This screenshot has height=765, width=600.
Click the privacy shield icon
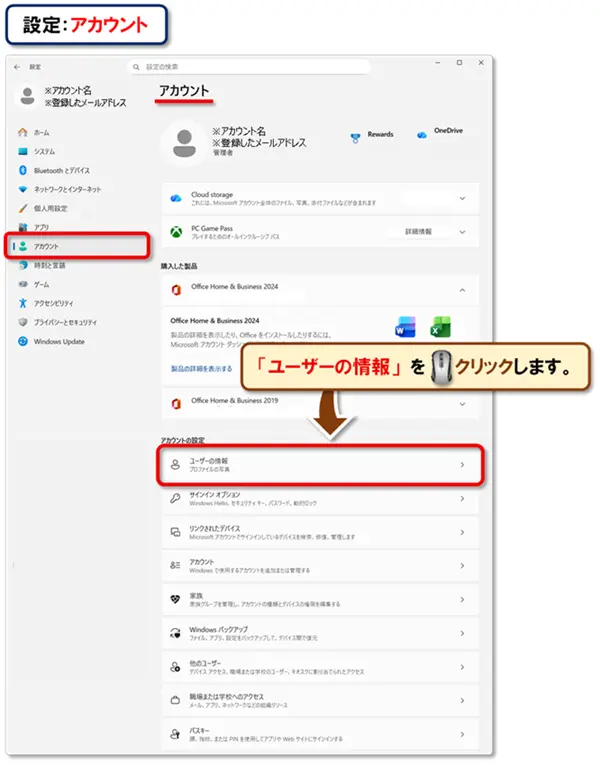point(22,322)
